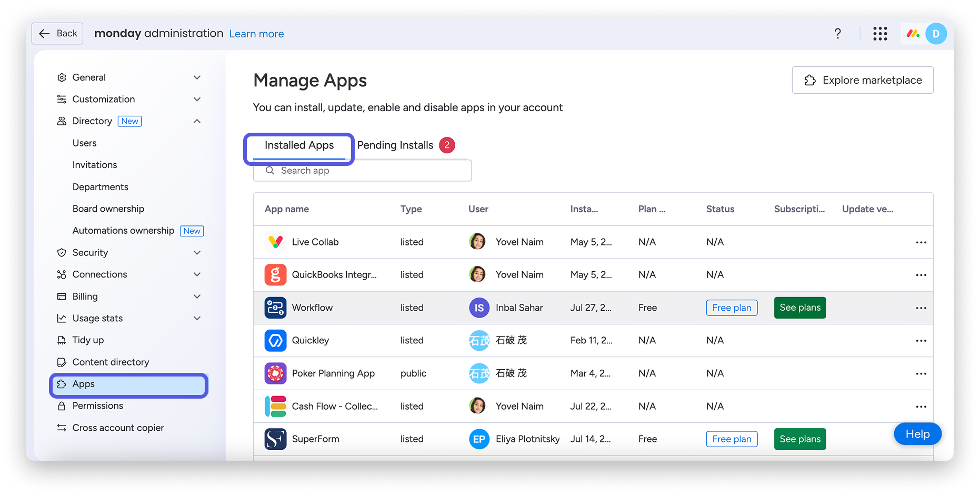The image size is (980, 495).
Task: Click Yovel Naim's avatar in Live Collab row
Action: (477, 242)
